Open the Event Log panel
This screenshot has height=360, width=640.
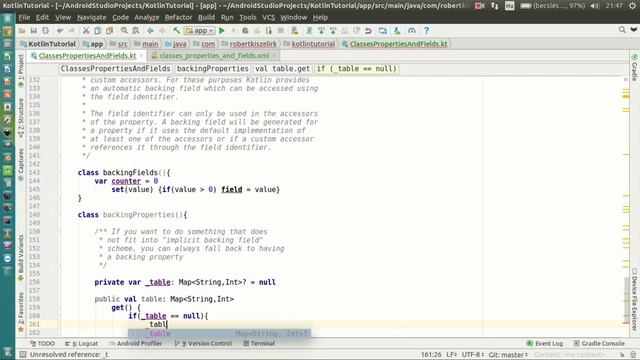click(545, 344)
